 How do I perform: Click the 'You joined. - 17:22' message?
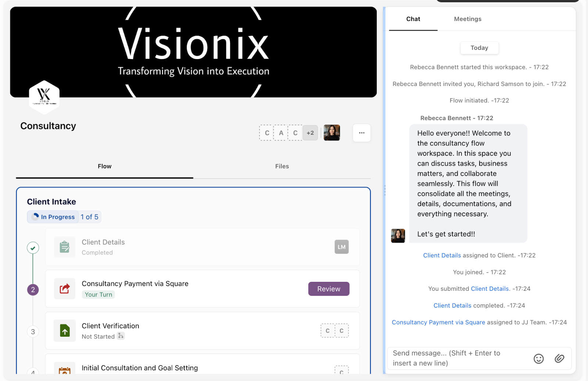click(x=479, y=272)
